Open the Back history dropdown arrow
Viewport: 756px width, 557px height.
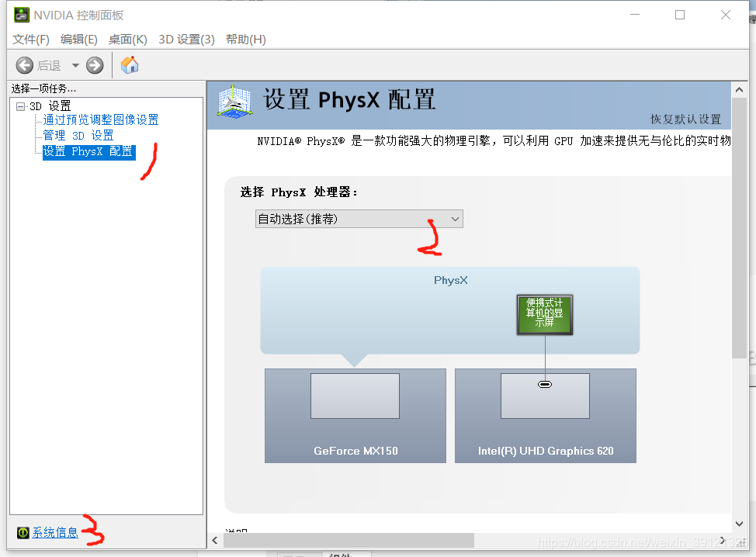(75, 65)
